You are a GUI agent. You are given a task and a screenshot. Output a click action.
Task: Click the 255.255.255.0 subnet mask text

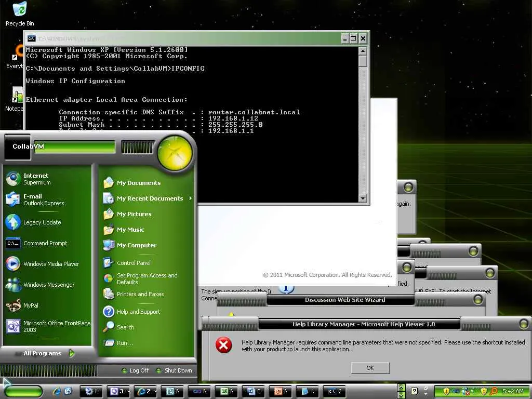pos(235,125)
